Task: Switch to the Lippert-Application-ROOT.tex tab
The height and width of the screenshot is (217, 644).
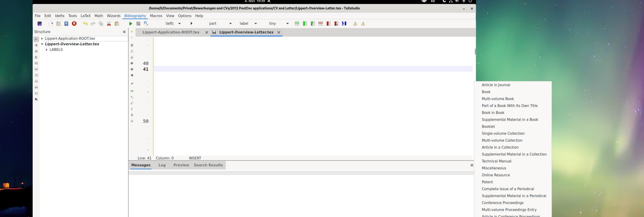Action: coord(171,32)
